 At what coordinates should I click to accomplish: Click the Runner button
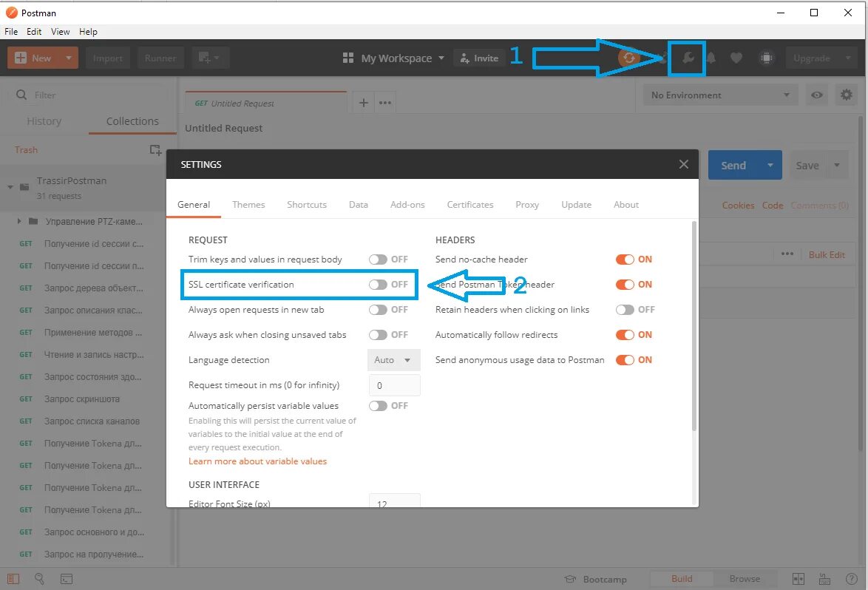tap(160, 58)
